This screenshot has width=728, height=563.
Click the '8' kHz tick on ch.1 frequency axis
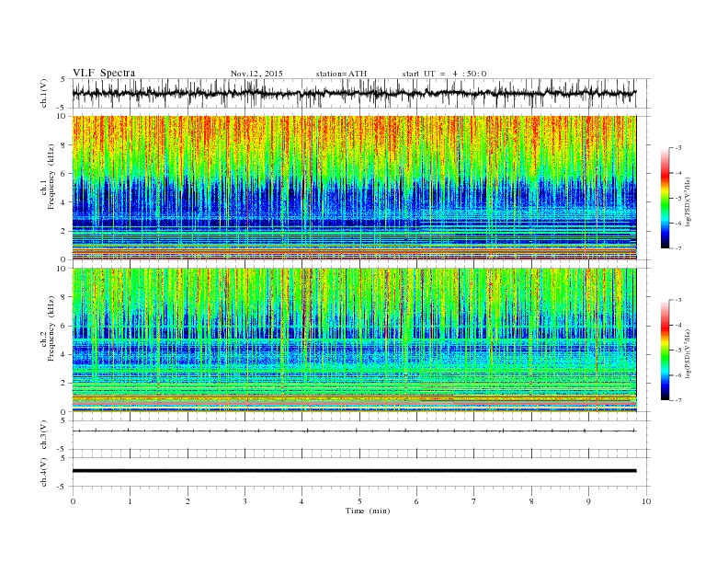[63, 145]
